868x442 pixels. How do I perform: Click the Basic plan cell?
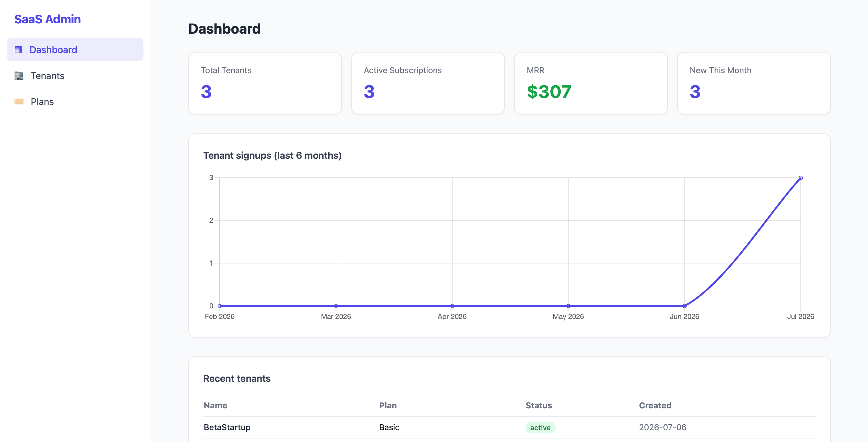click(389, 427)
